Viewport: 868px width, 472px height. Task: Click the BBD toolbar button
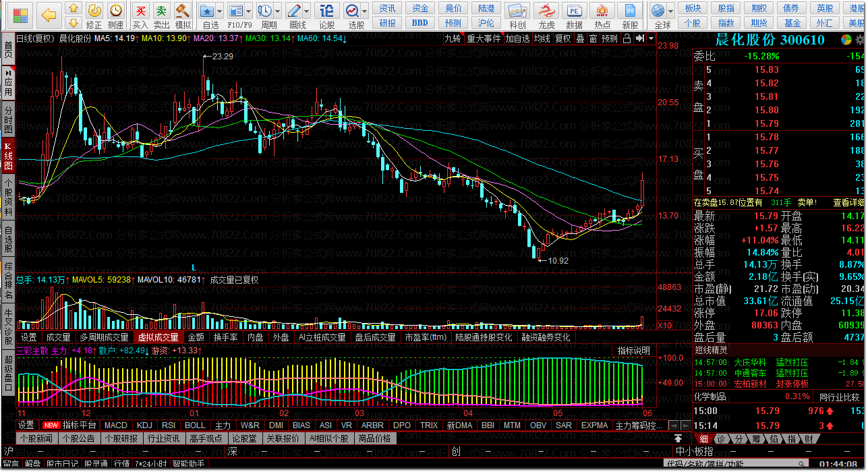point(420,22)
